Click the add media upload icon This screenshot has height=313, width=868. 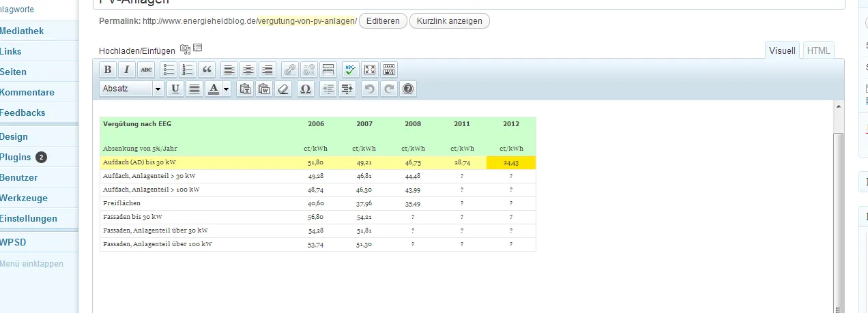tap(185, 49)
